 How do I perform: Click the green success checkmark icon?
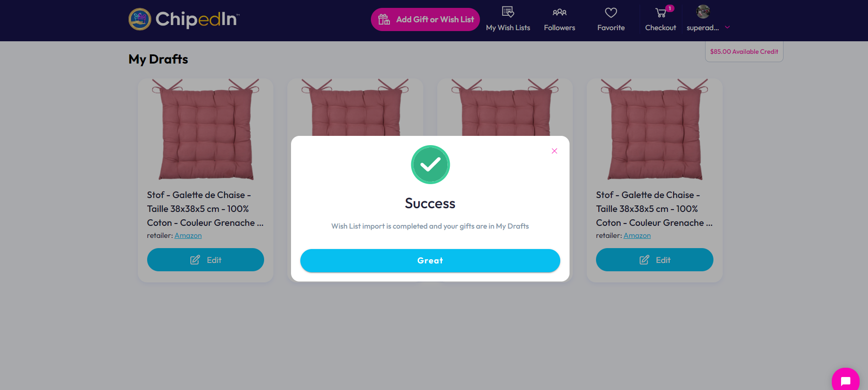[x=430, y=165]
